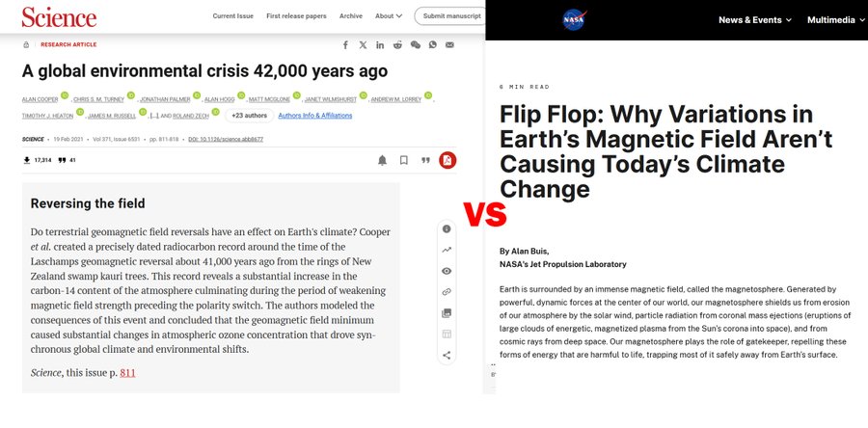Expand NASA News & Events menu
This screenshot has height=428, width=868.
click(754, 20)
